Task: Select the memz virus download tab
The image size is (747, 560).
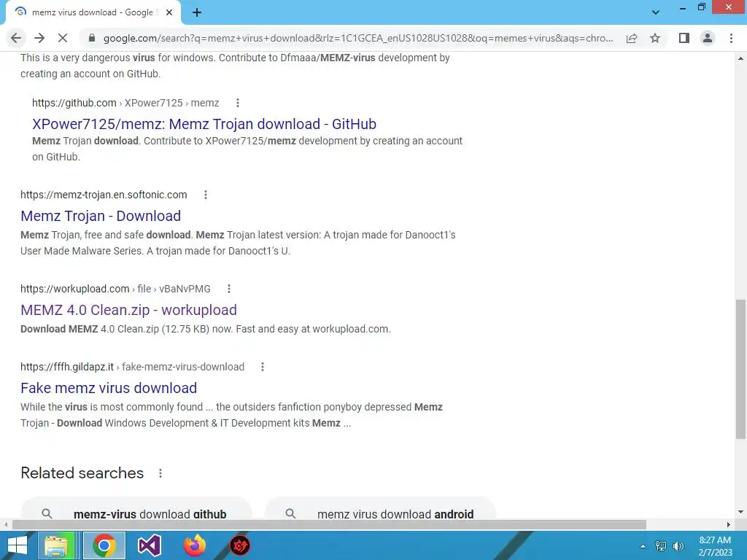Action: pos(93,13)
